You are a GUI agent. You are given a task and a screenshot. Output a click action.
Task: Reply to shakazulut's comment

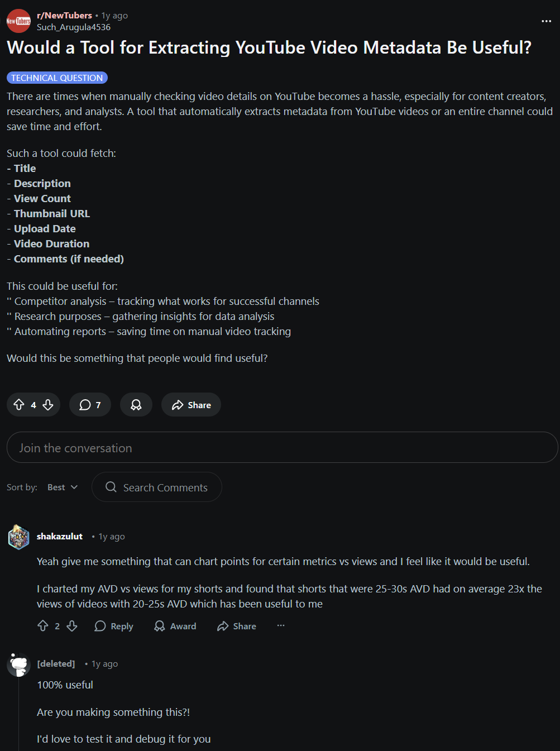pyautogui.click(x=113, y=626)
